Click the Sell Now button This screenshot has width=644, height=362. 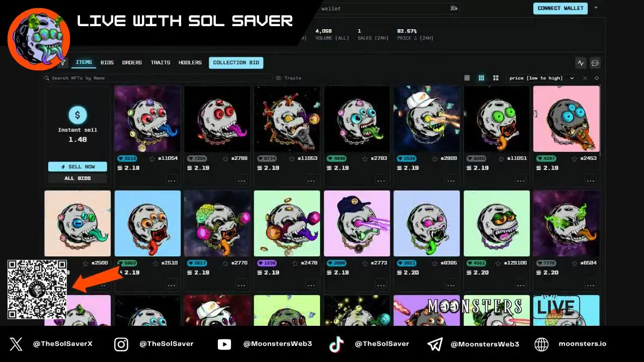77,167
